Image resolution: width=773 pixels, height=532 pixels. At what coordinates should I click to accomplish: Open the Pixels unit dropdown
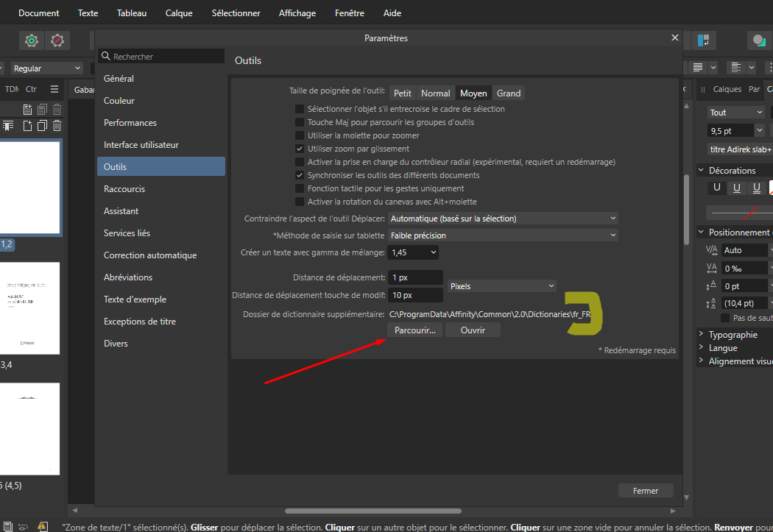coord(501,286)
